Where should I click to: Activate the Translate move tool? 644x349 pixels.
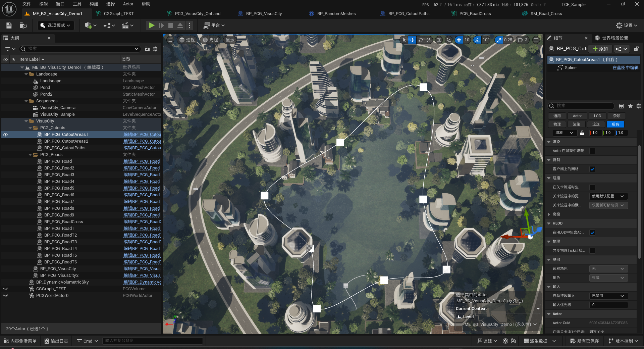tap(412, 40)
